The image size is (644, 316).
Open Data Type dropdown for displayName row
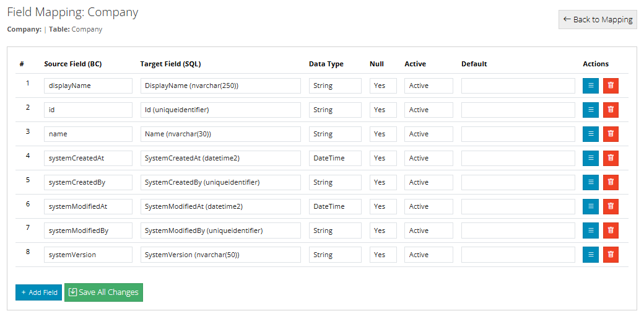point(335,86)
